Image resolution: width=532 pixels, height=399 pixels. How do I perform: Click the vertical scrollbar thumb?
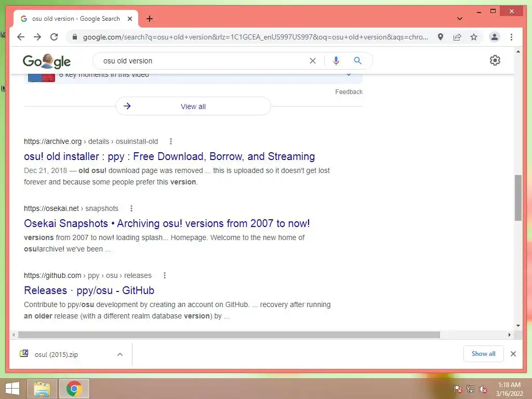click(518, 198)
